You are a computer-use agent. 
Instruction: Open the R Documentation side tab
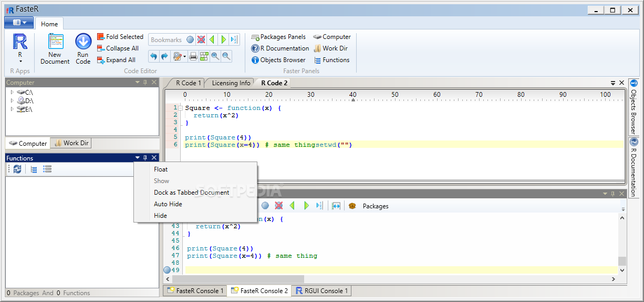coord(633,167)
